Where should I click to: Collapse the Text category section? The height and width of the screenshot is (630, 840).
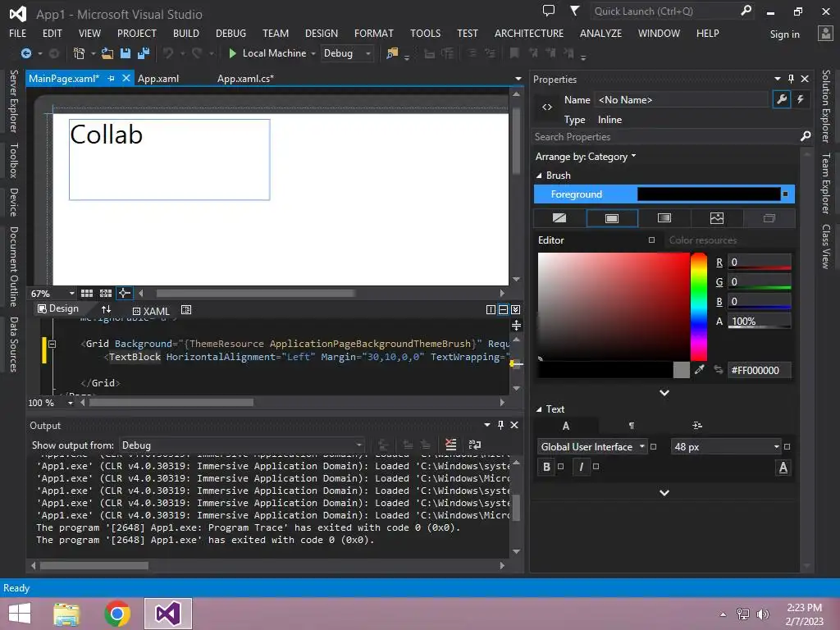[x=539, y=409]
